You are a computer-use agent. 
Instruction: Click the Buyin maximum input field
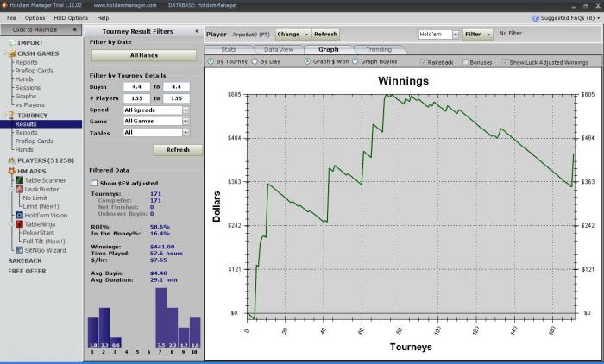(x=176, y=87)
